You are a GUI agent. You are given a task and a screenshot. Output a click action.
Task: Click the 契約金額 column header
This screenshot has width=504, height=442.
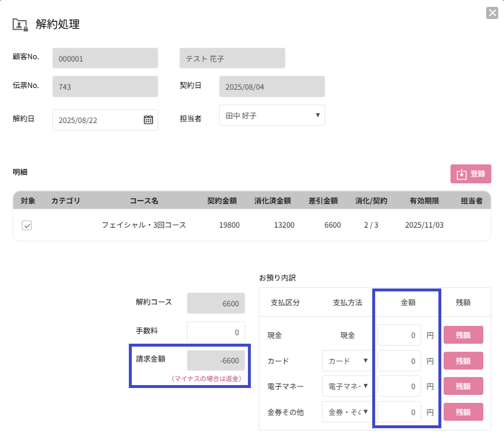222,201
